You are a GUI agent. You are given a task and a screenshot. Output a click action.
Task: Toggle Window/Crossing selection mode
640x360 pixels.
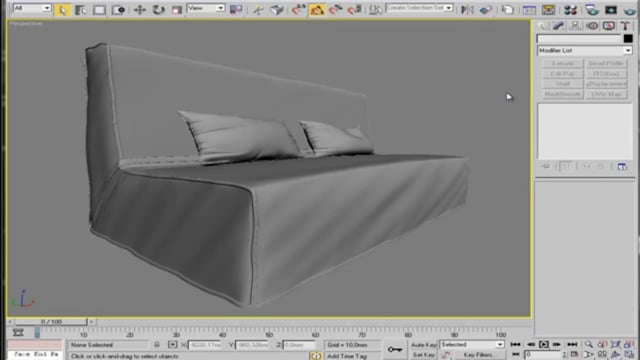(x=118, y=9)
